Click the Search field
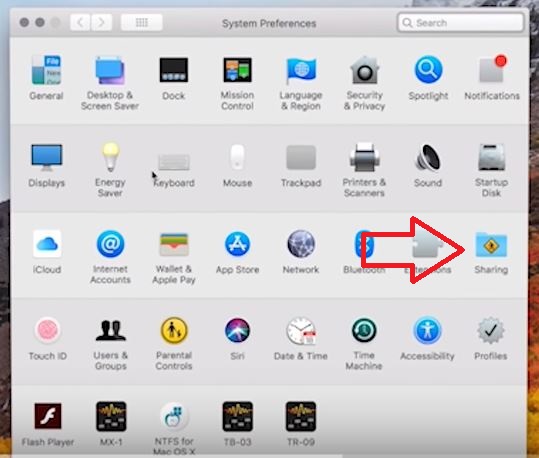The image size is (539, 458). pyautogui.click(x=461, y=23)
